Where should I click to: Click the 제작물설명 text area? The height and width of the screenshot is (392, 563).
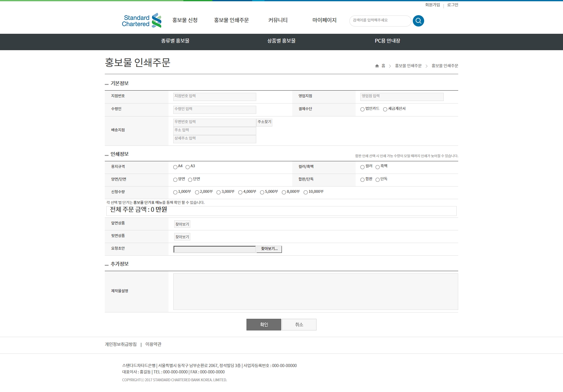pyautogui.click(x=316, y=291)
